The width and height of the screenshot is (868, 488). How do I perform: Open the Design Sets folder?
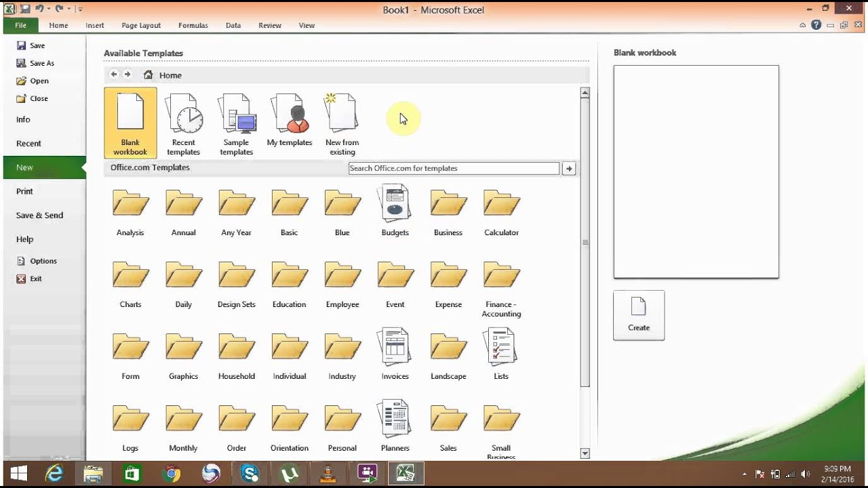(236, 283)
